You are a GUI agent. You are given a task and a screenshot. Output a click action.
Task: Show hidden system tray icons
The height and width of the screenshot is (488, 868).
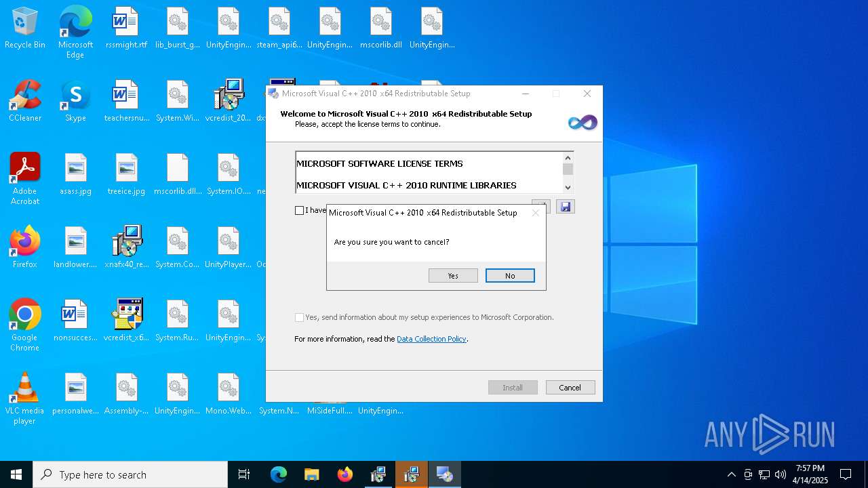[x=731, y=474]
